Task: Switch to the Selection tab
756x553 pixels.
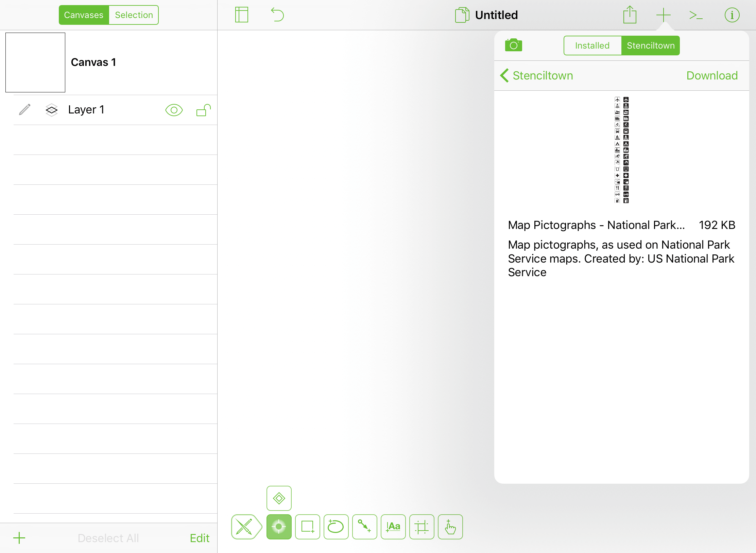Action: click(x=134, y=15)
